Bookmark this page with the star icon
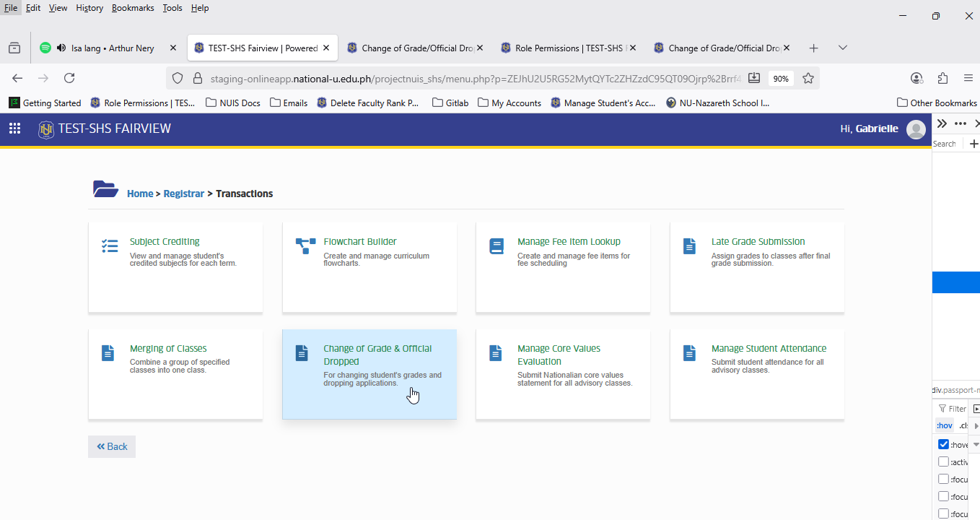Image resolution: width=980 pixels, height=520 pixels. pyautogui.click(x=808, y=78)
